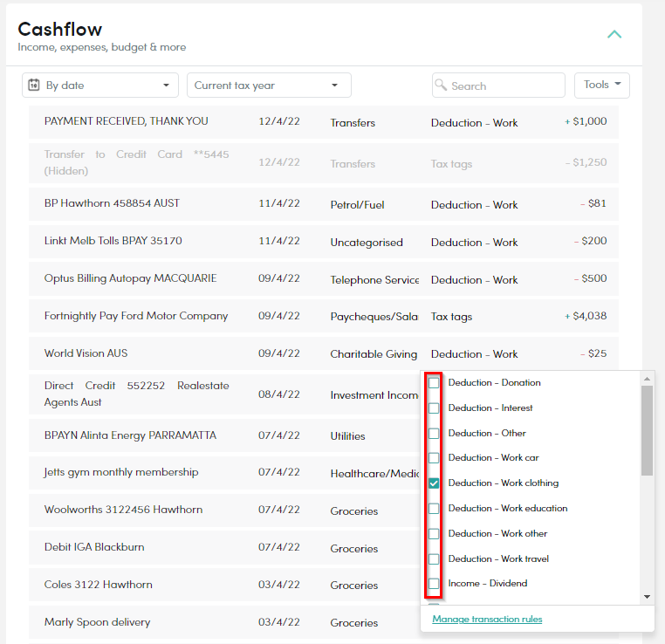Tick the Deduction – Other checkbox
Viewport: 665px width, 644px height.
(x=434, y=434)
